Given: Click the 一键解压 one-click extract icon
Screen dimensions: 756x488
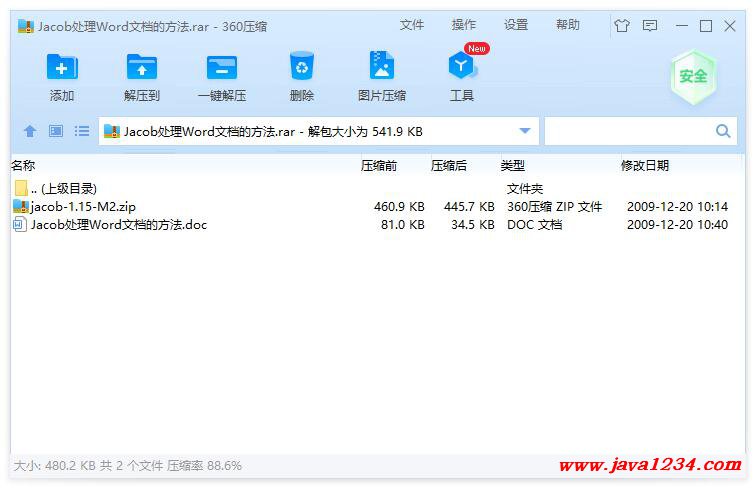Looking at the screenshot, I should (x=222, y=67).
